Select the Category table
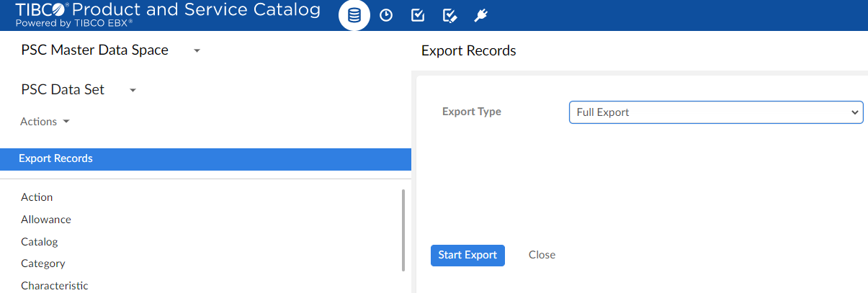The image size is (868, 293). pos(43,263)
